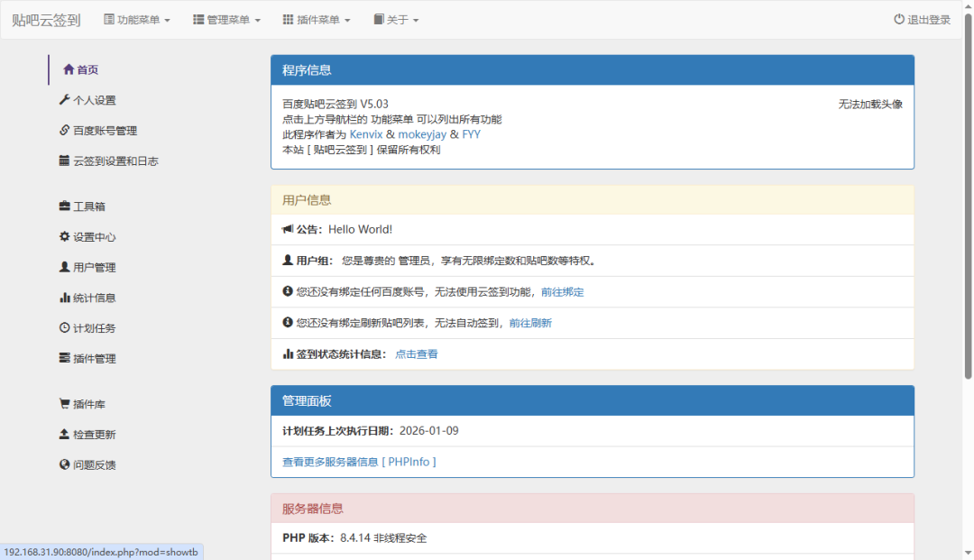974x560 pixels.
Task: Open the 管理菜单 dropdown menu
Action: pos(226,20)
